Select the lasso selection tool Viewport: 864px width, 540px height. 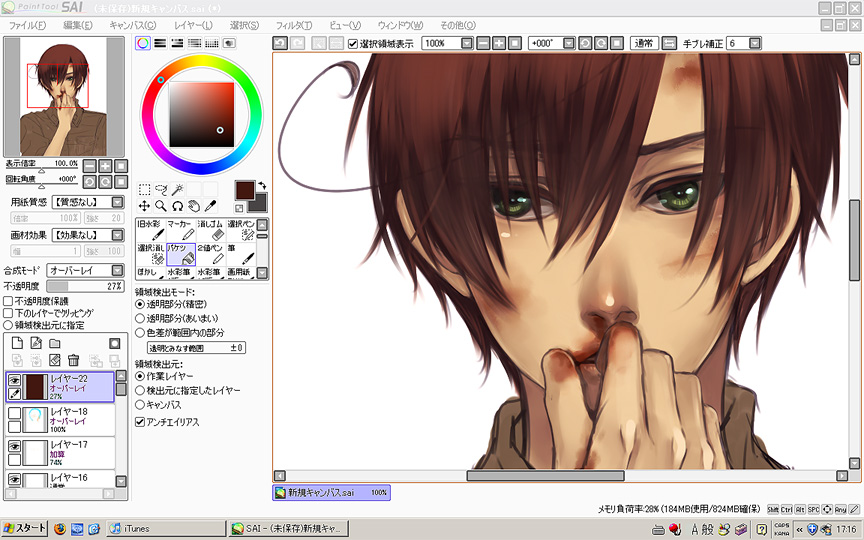pos(161,190)
